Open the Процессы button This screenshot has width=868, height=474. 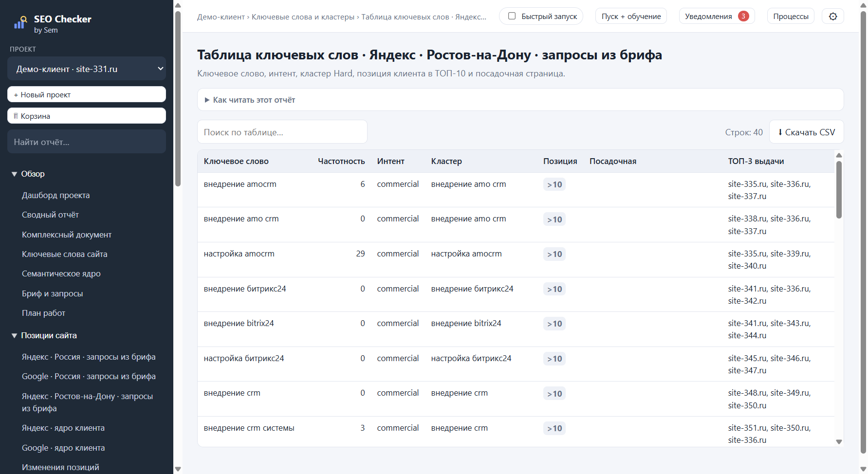click(791, 16)
